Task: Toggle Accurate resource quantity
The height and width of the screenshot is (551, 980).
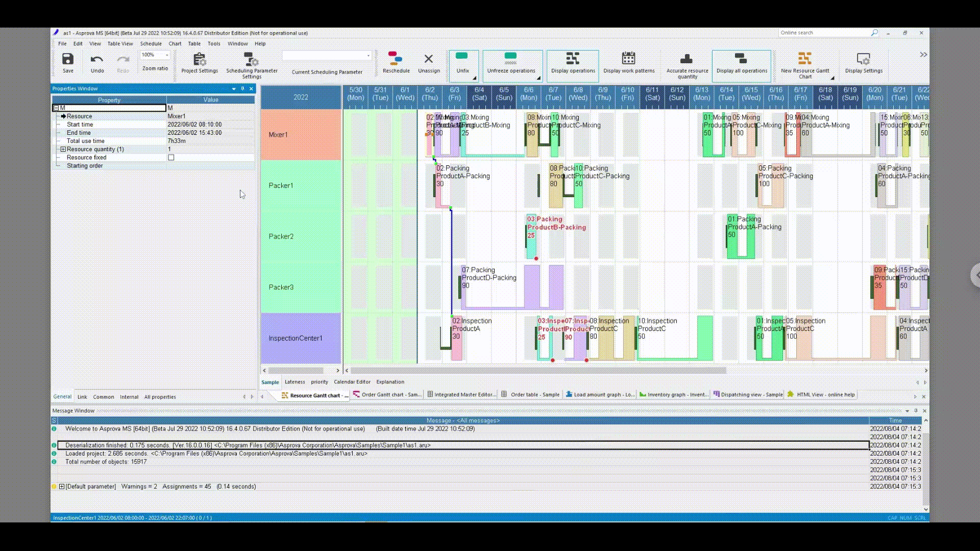Action: pos(687,65)
